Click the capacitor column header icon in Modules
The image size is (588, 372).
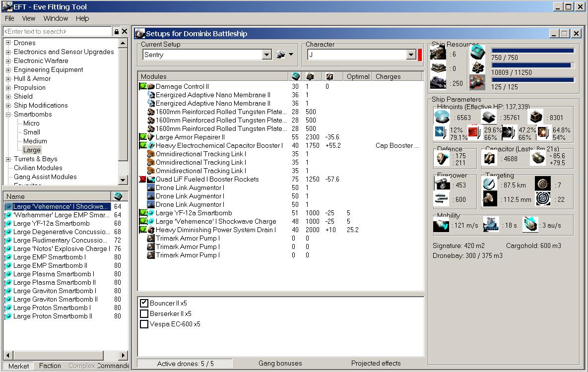329,76
